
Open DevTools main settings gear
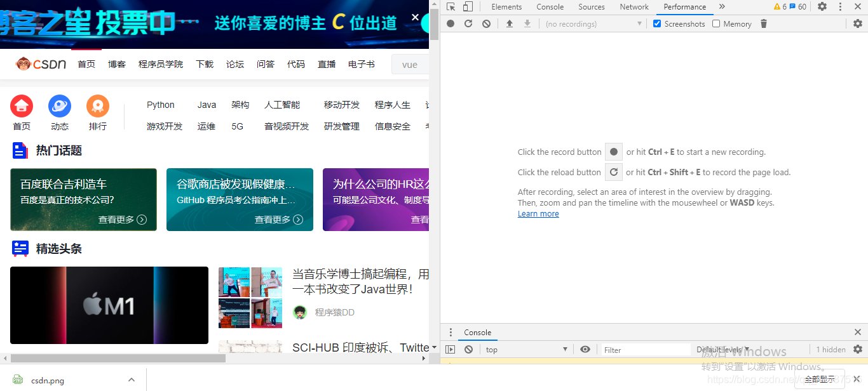(x=822, y=7)
